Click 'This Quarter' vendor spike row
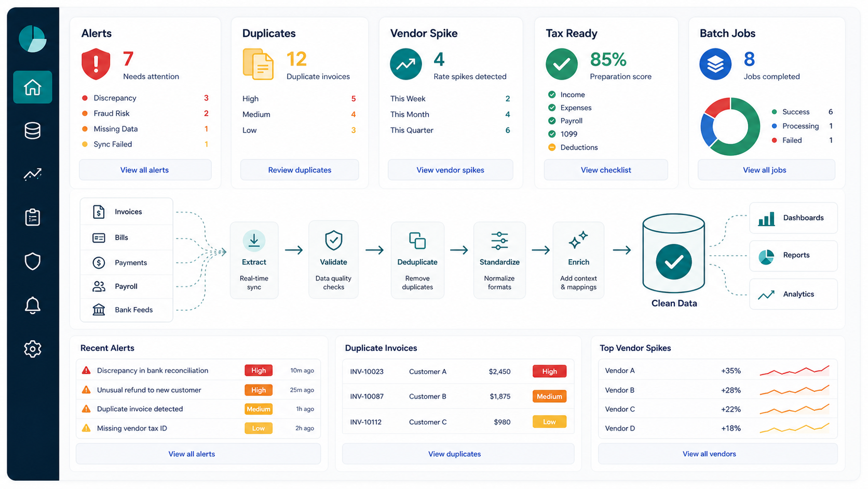This screenshot has width=868, height=489. tap(450, 130)
